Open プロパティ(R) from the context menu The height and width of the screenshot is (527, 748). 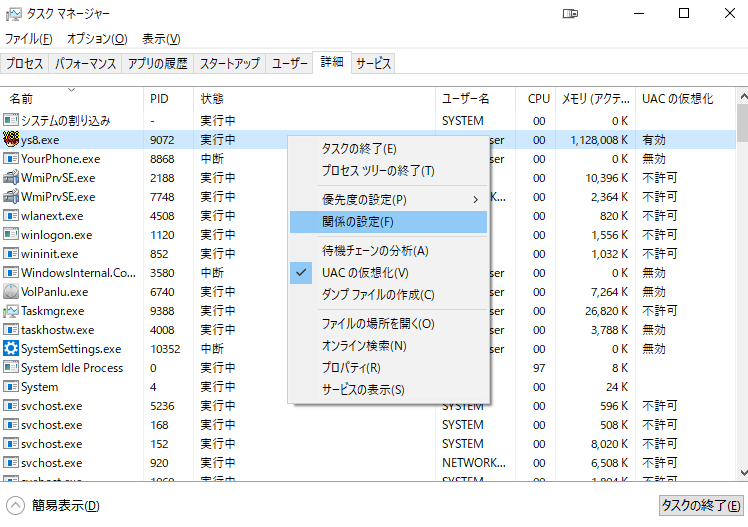coord(388,368)
